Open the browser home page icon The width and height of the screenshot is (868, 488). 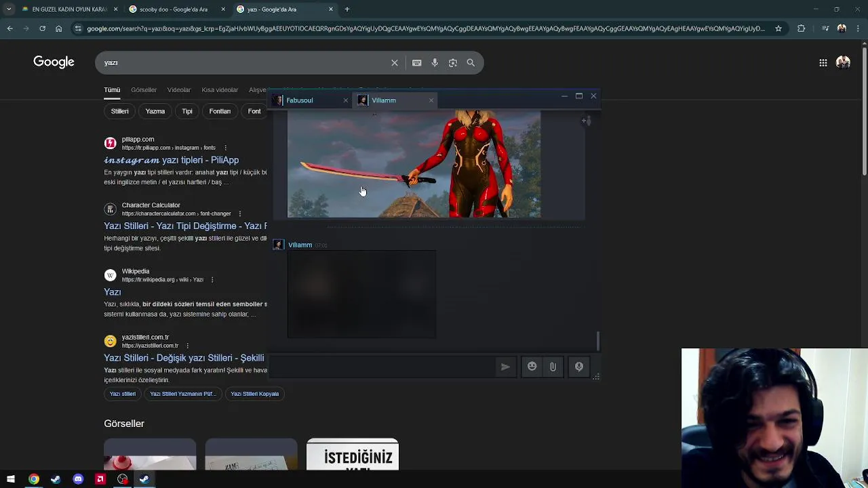point(58,28)
